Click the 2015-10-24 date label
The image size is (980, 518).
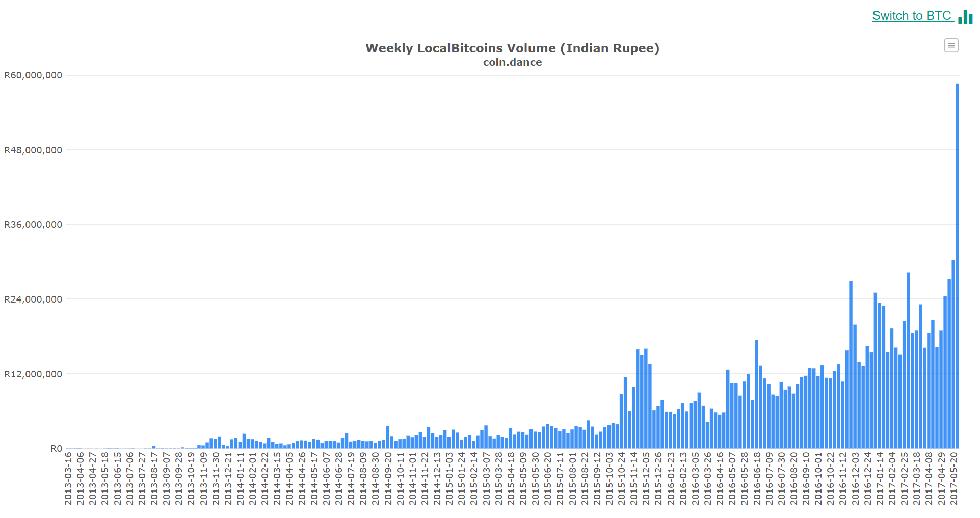click(622, 479)
